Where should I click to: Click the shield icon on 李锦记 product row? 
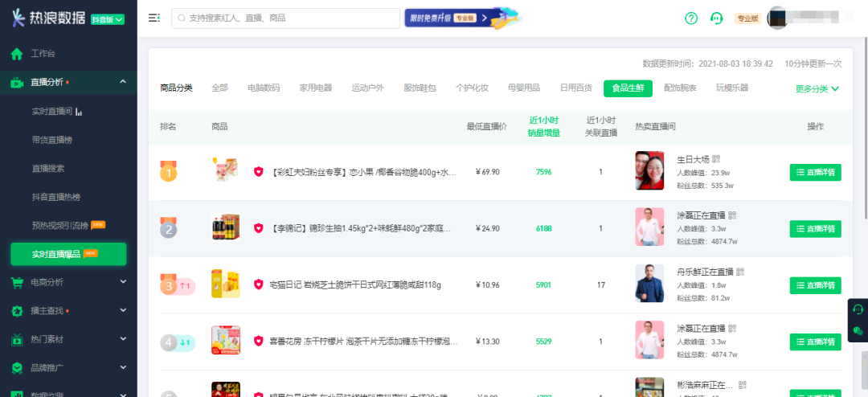(x=259, y=228)
